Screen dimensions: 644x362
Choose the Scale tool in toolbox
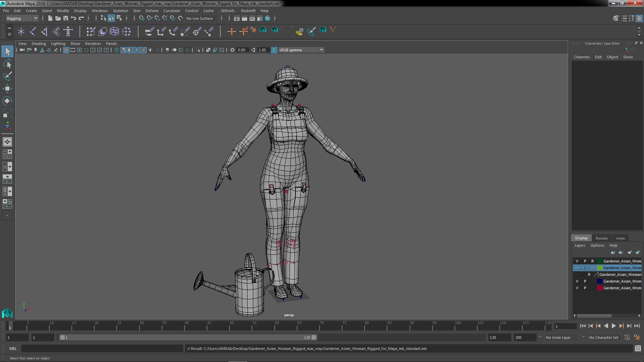pos(7,113)
